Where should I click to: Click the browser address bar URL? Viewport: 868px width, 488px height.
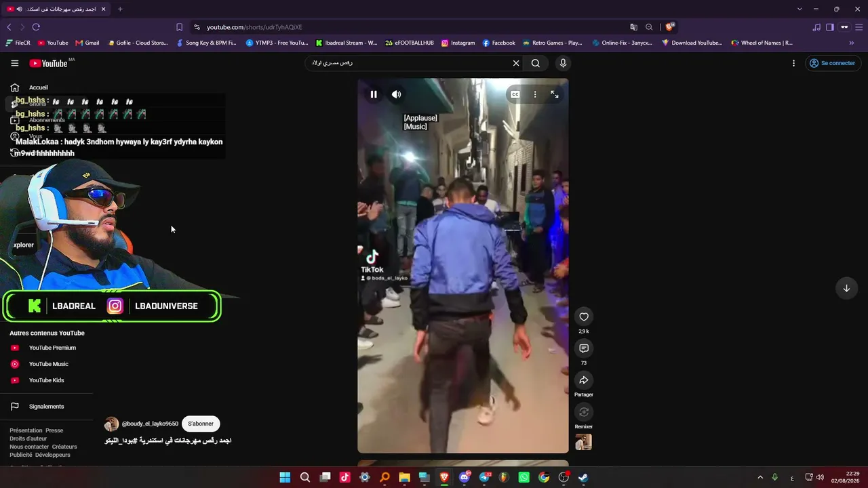tap(254, 27)
